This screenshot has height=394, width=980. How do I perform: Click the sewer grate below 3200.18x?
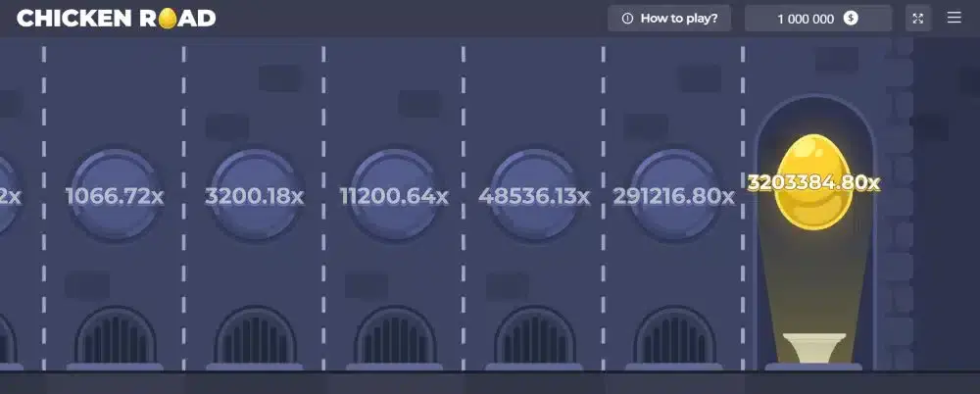(255, 335)
